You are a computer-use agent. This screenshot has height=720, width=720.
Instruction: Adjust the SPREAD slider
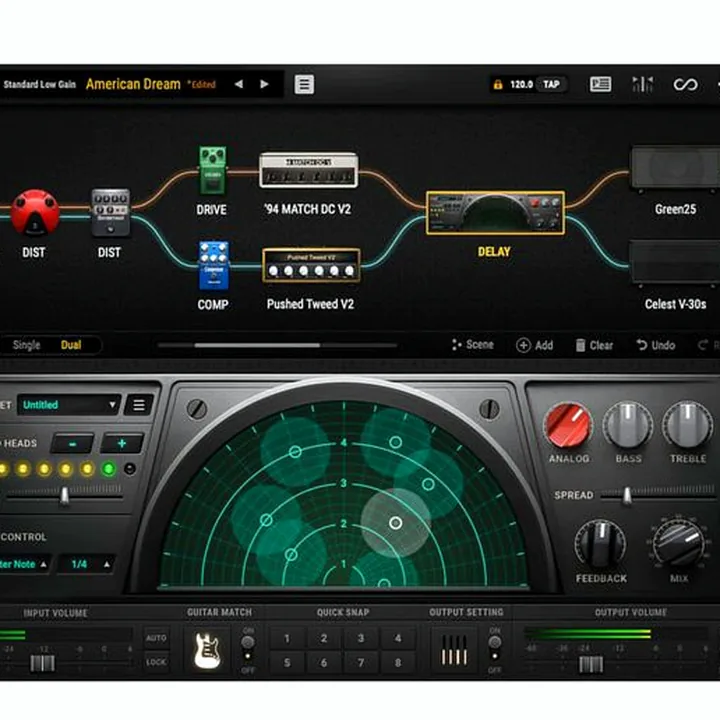coord(627,495)
